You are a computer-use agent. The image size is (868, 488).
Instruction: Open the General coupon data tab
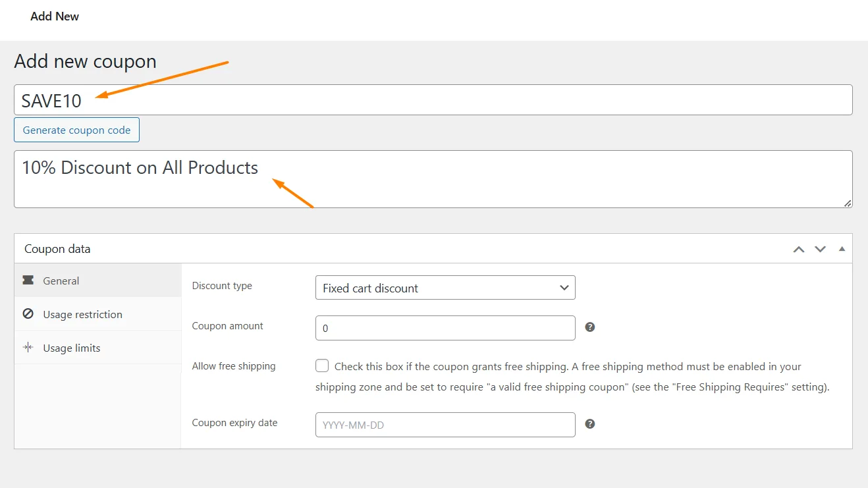pyautogui.click(x=97, y=281)
